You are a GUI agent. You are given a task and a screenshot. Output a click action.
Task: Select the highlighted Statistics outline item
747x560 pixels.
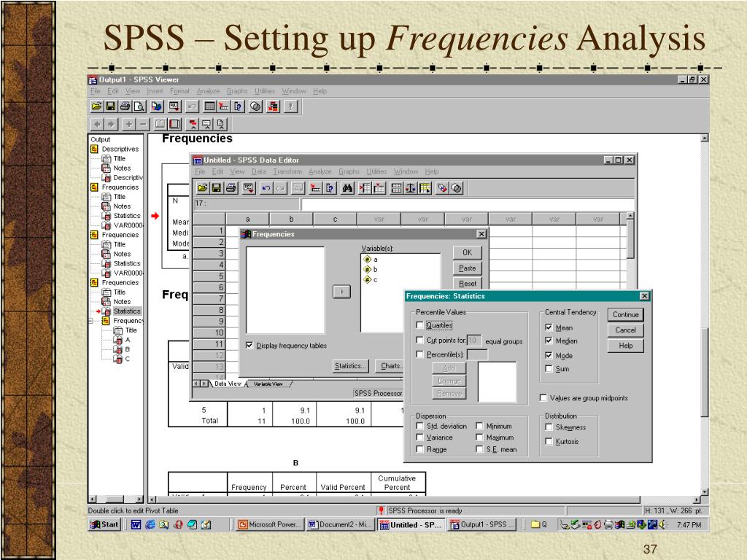coord(127,311)
